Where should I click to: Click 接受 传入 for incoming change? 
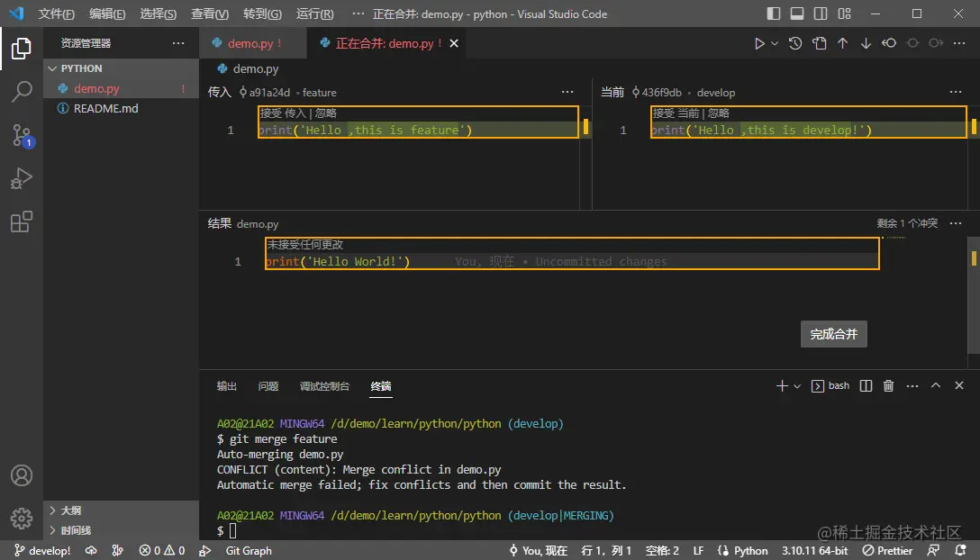point(283,113)
